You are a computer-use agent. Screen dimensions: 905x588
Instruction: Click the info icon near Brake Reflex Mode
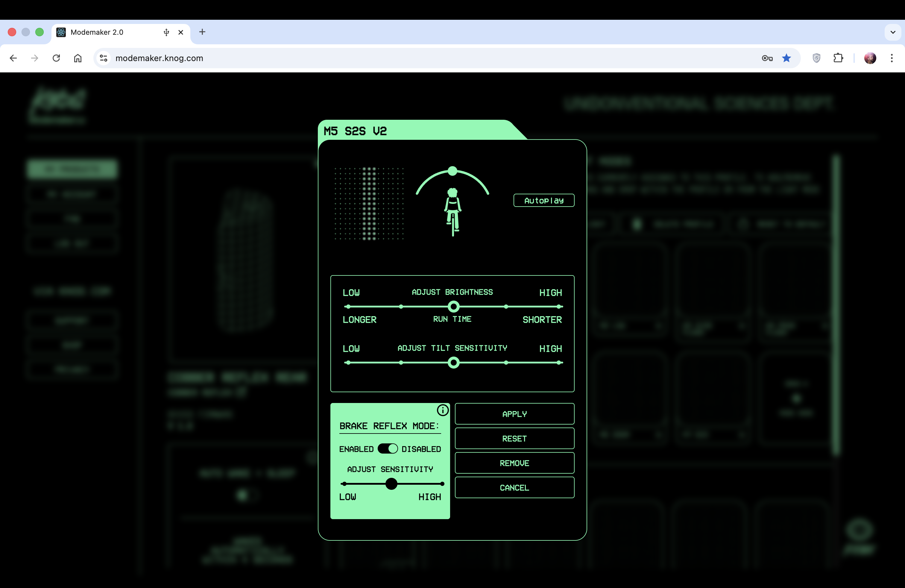(443, 410)
